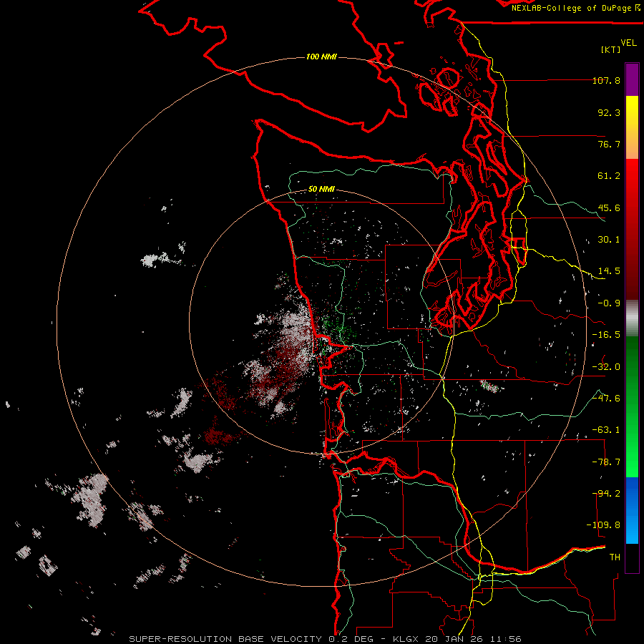Click the -94.2 legend value

click(x=606, y=494)
